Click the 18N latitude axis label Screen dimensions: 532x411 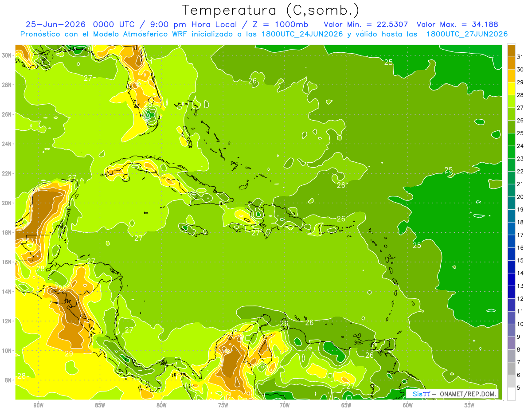[7, 232]
